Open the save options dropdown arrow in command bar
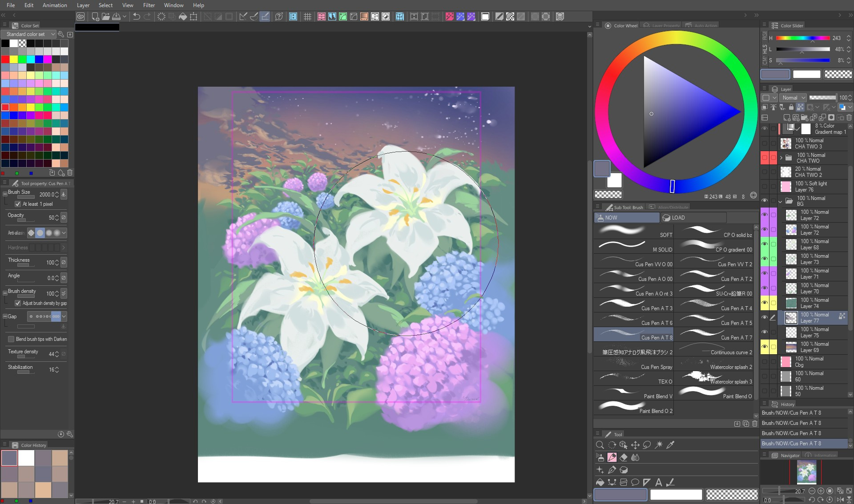This screenshot has height=504, width=854. click(125, 16)
